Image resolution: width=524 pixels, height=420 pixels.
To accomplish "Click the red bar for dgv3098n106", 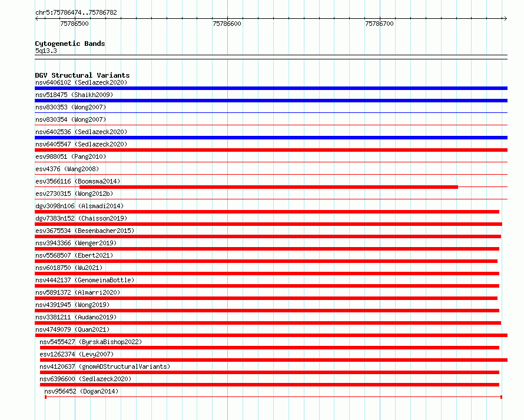I will (267, 212).
